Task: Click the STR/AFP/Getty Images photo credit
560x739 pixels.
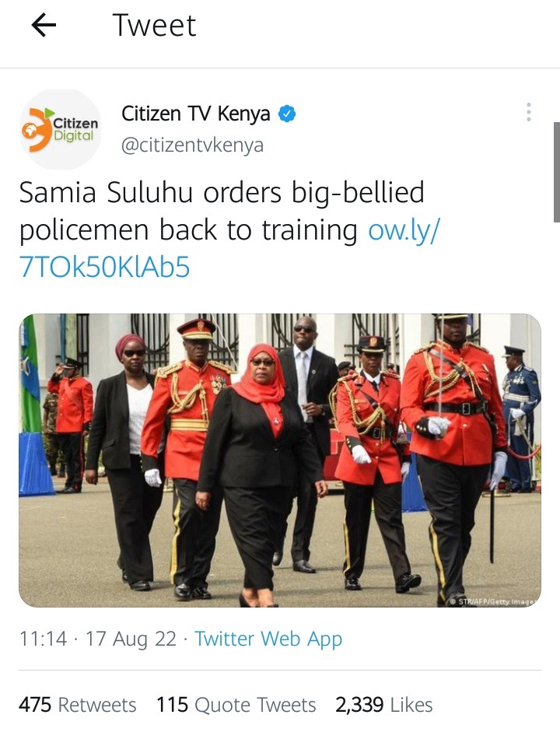Action: 492,601
